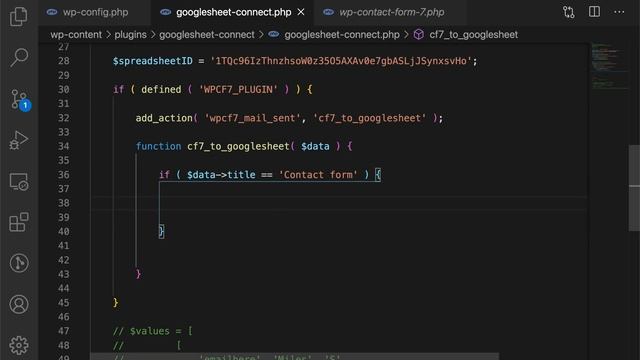
Task: Click the // $values comment on line 47
Action: (x=153, y=331)
